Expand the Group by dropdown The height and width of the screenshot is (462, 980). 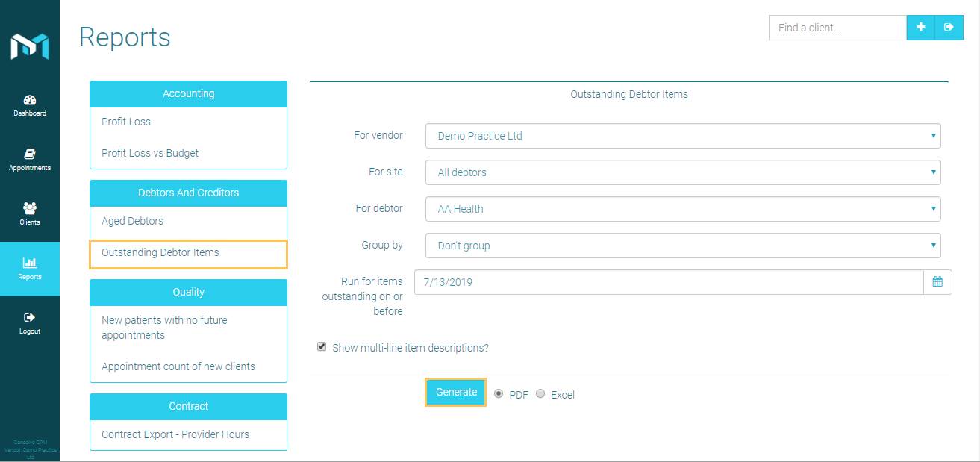pyautogui.click(x=682, y=245)
